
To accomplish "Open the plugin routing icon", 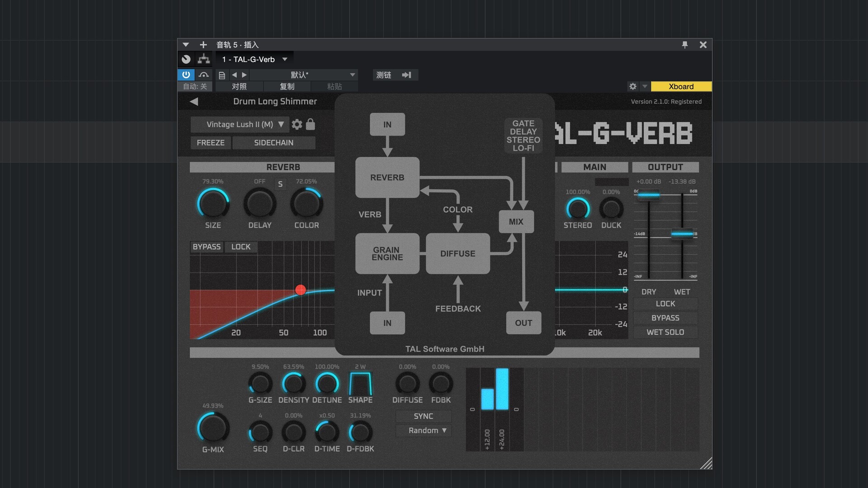I will [204, 59].
